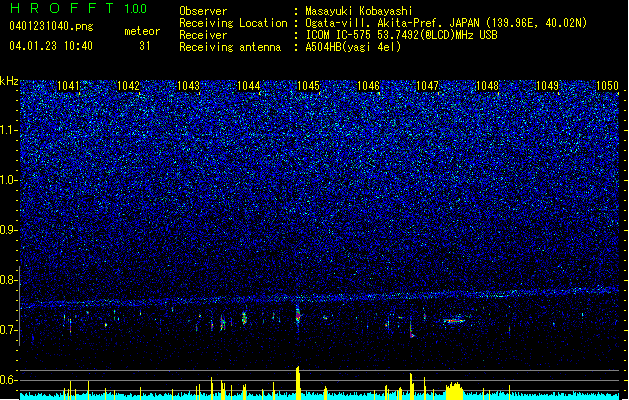Viewport: 629px width, 400px height.
Task: Click the 1044 time axis label
Action: pyautogui.click(x=249, y=86)
